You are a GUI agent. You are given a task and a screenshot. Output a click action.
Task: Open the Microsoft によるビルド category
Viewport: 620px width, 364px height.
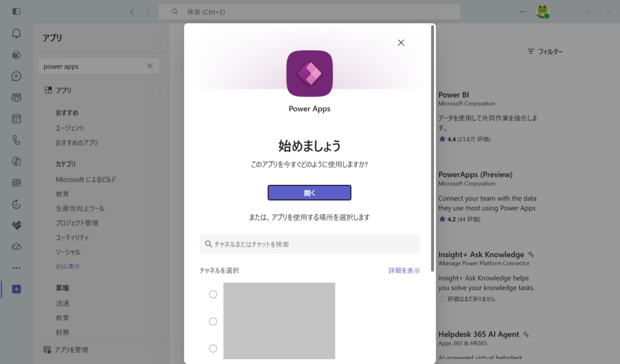point(86,180)
